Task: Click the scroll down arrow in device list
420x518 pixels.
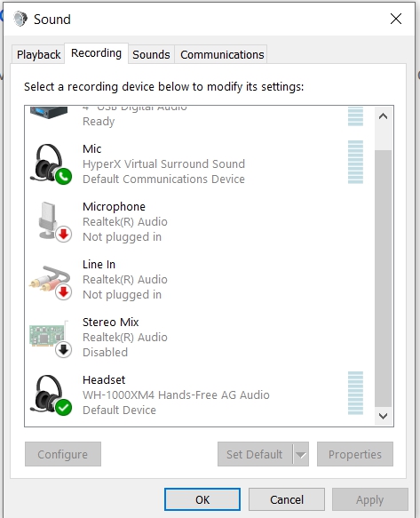Action: coord(383,416)
